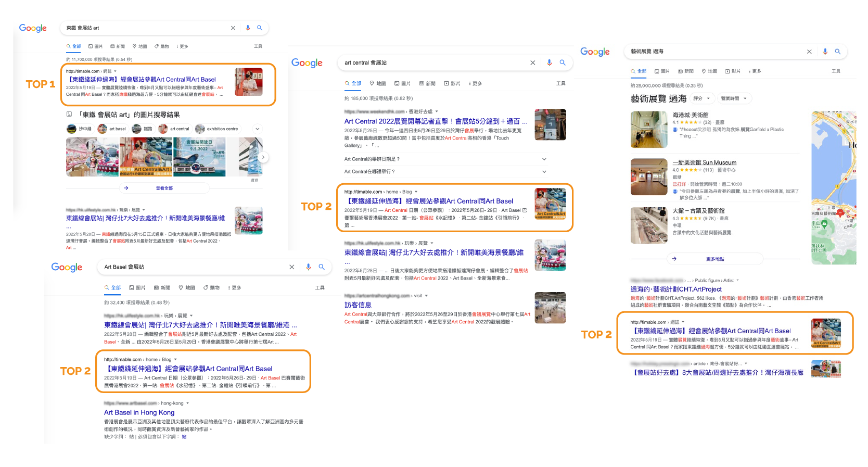The height and width of the screenshot is (467, 868).
Task: Clear the '藝術展覽 過海' search query
Action: (809, 52)
